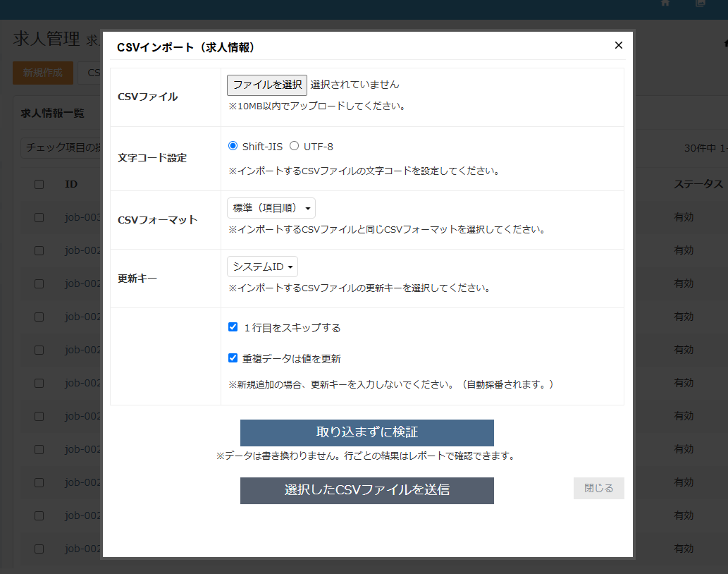This screenshot has width=728, height=574.
Task: Click the 求人情報一覧 panel heading
Action: point(52,114)
